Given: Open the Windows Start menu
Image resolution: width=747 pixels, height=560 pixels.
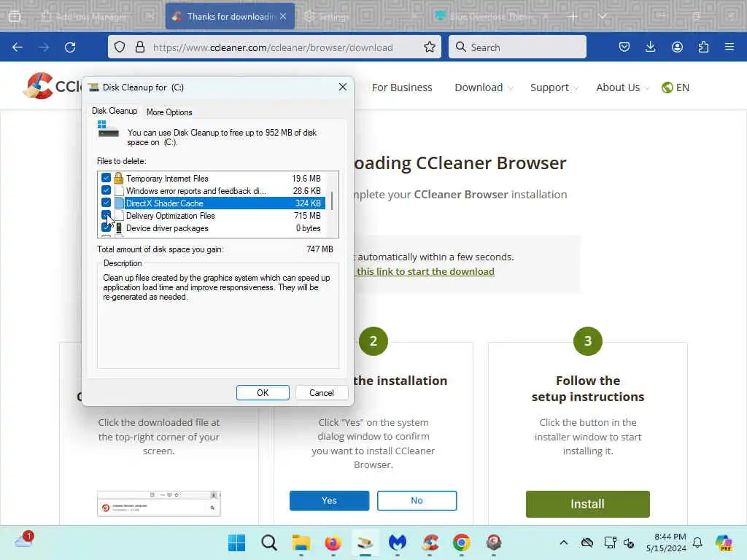Looking at the screenshot, I should (x=237, y=542).
